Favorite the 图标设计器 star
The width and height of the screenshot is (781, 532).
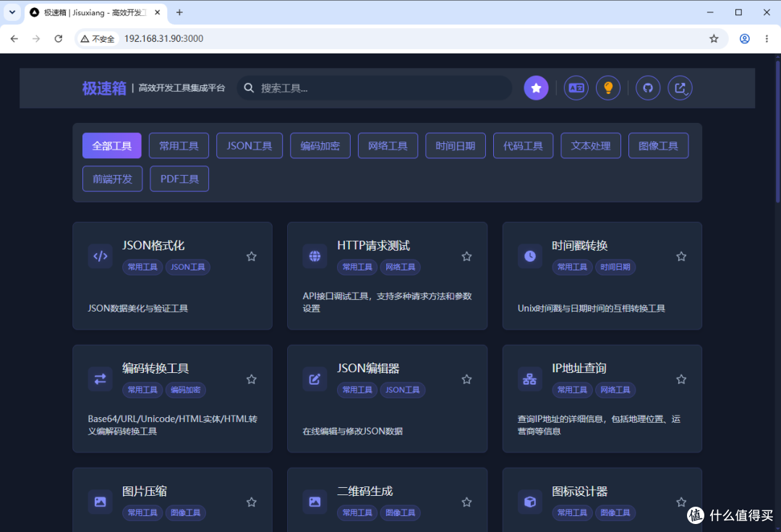681,502
